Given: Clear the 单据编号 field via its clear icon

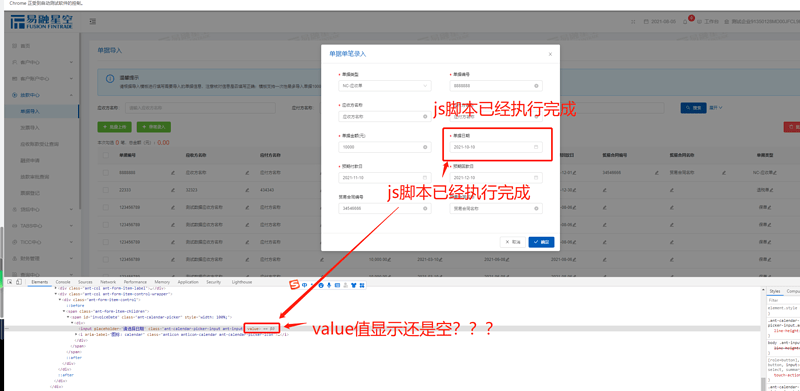Looking at the screenshot, I should [536, 86].
